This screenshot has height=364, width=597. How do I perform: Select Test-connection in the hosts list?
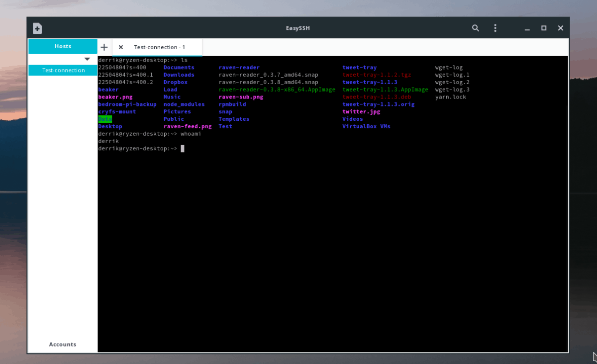click(63, 70)
